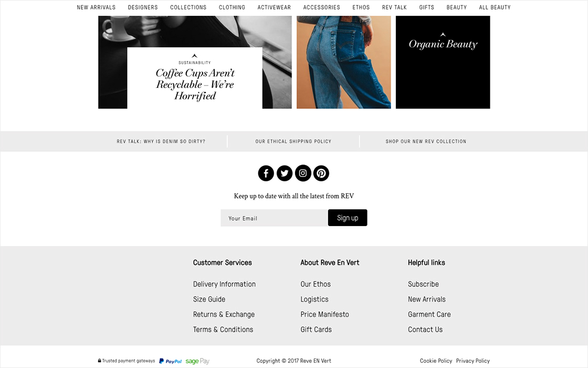
Task: Open the Pinterest social icon
Action: click(x=321, y=173)
